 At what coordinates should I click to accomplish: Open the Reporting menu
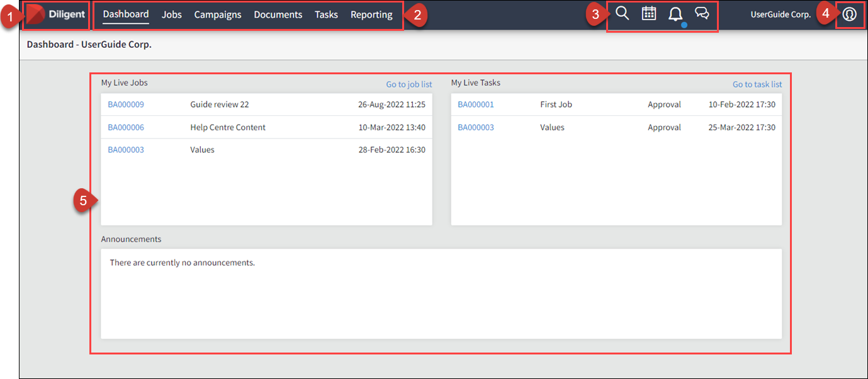[371, 14]
